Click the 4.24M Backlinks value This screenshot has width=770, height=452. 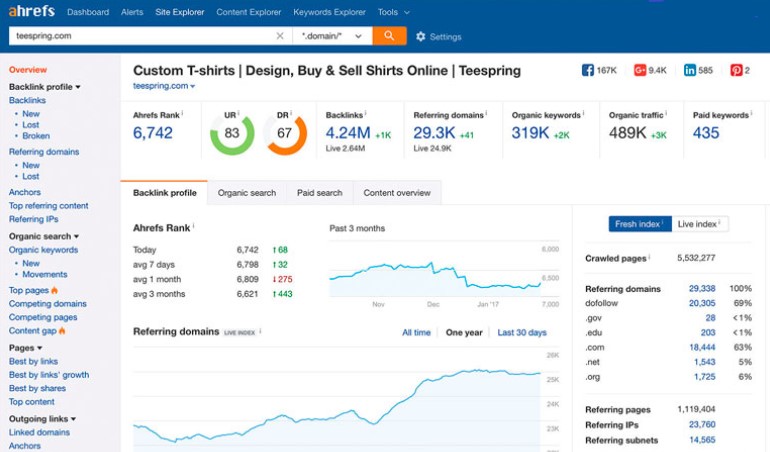coord(348,133)
